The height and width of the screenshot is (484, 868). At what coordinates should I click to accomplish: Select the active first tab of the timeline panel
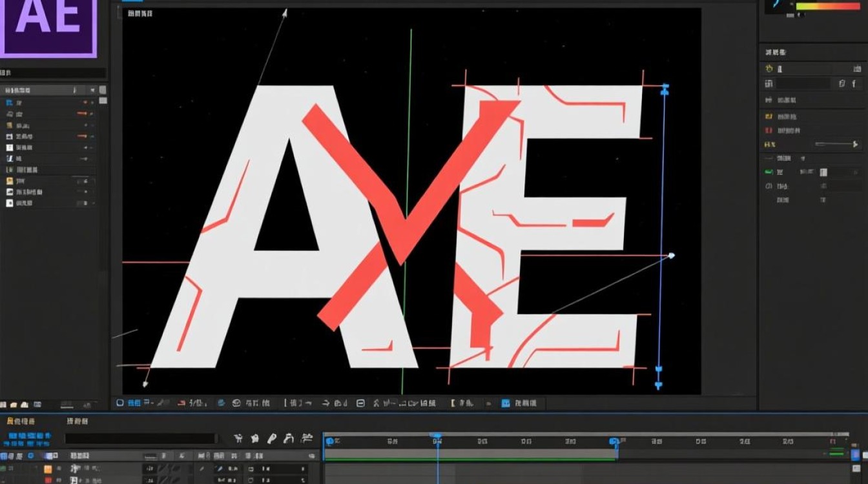20,421
